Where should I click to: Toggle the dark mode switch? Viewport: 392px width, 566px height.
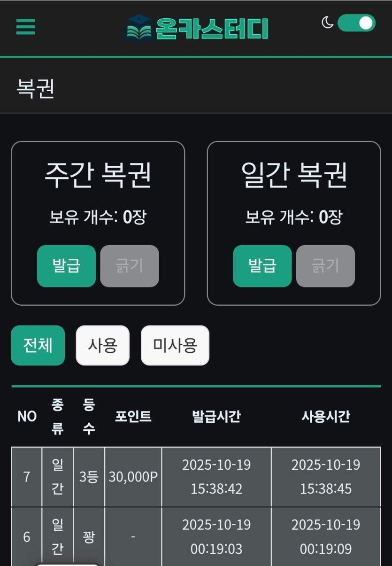(356, 23)
